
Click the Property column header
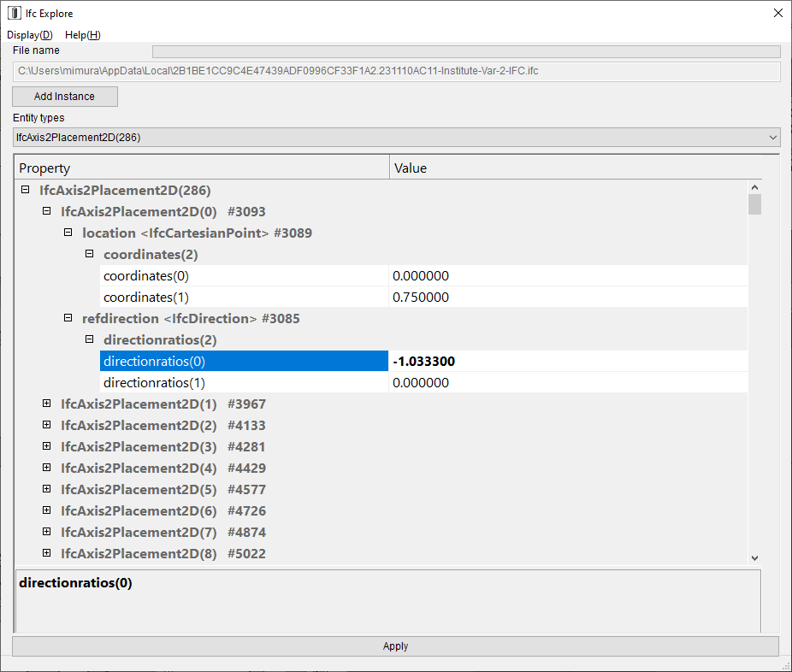point(202,168)
